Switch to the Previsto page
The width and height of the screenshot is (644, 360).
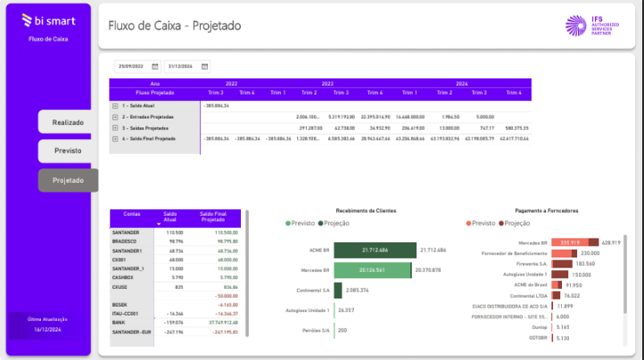(68, 151)
